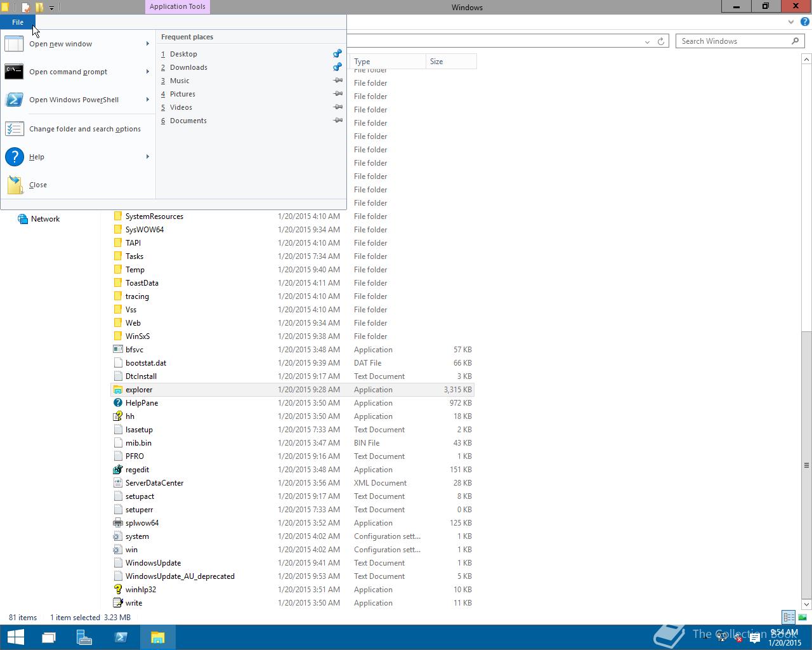Select the regedit file icon
This screenshot has height=650, width=812.
(x=117, y=470)
